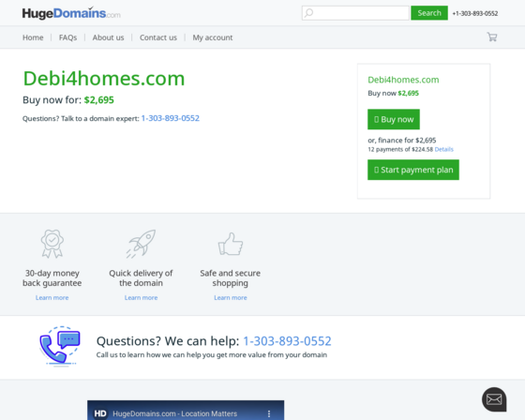This screenshot has height=420, width=525.
Task: Click the rocket quick delivery icon
Action: click(141, 244)
